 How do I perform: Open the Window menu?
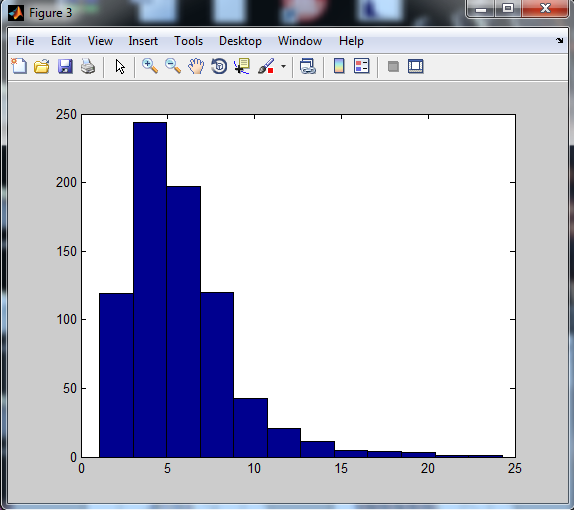300,41
